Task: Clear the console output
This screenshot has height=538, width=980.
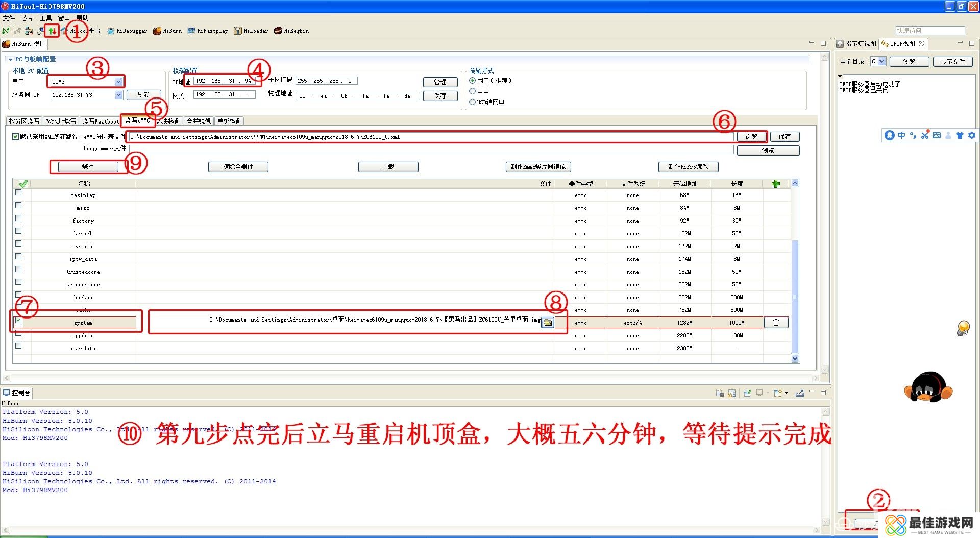Action: click(720, 393)
